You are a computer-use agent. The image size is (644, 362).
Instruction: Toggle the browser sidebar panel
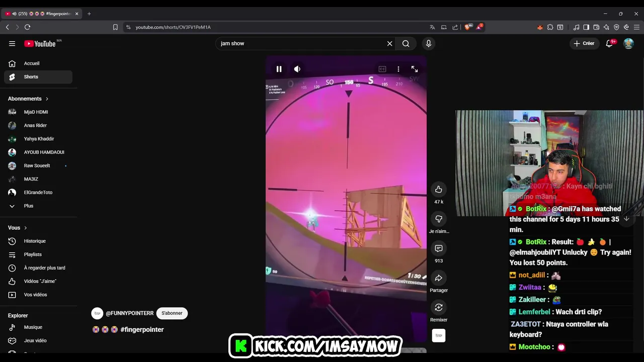[x=586, y=27]
